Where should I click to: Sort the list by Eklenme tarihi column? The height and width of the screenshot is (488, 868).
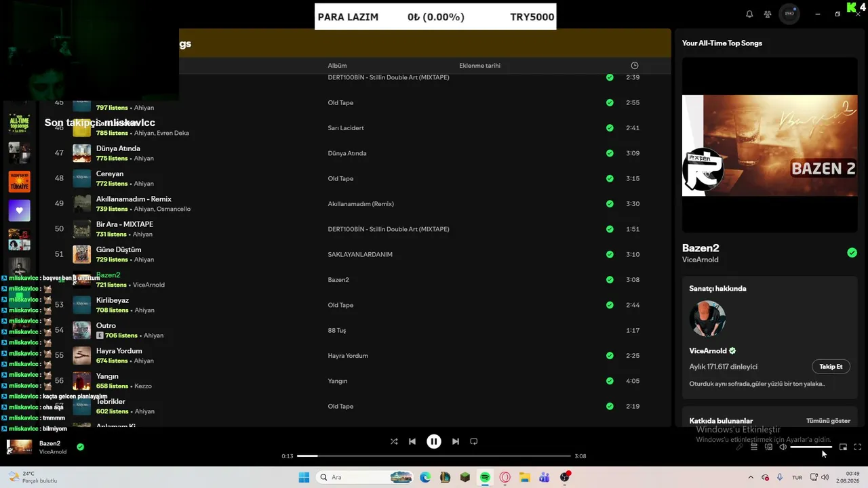click(x=479, y=66)
